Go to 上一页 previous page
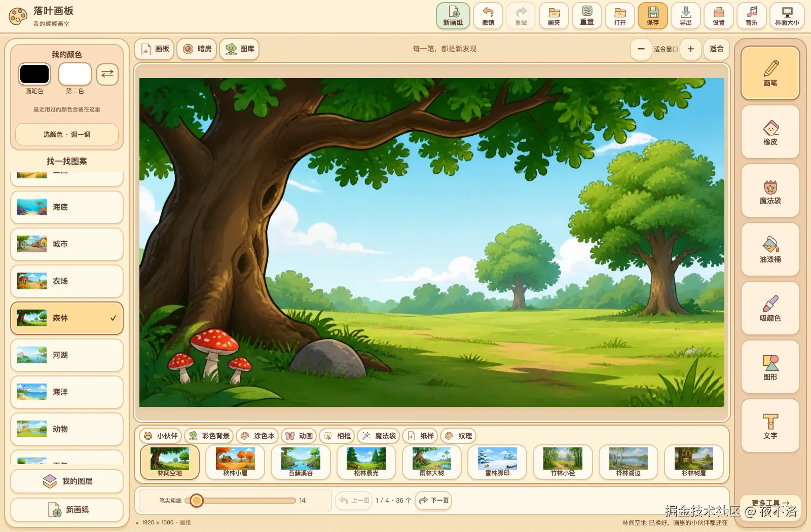 click(354, 501)
